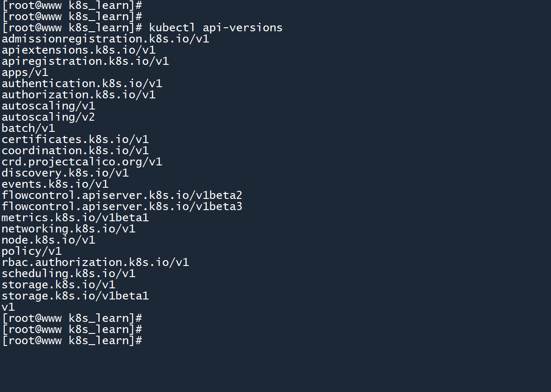This screenshot has height=392, width=551.
Task: Click the apps/v1 output line
Action: pos(25,72)
